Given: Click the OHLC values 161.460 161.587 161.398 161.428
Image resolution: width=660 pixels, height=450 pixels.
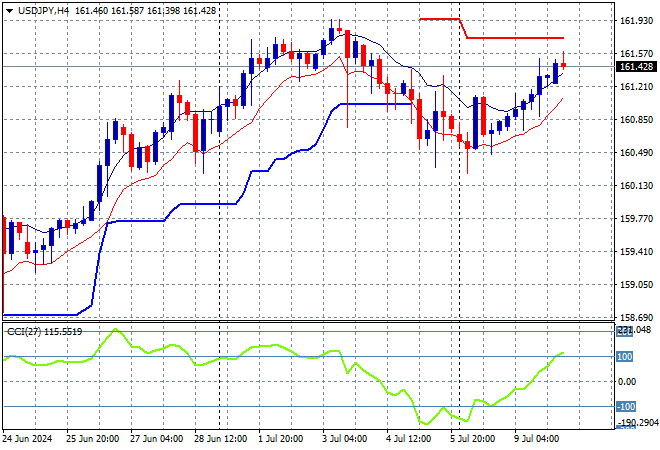Looking at the screenshot, I should 146,11.
